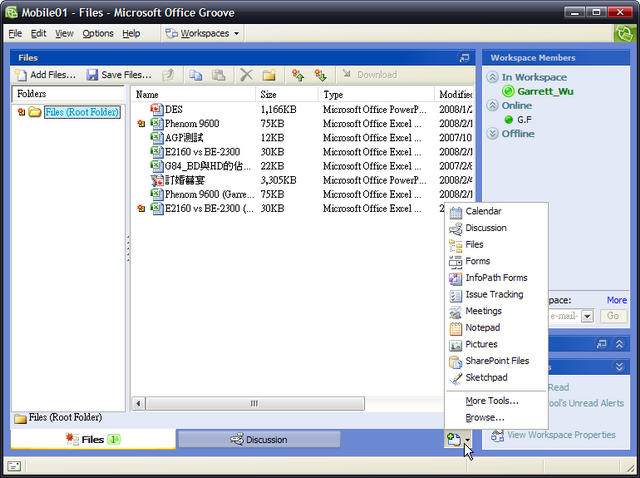The image size is (640, 478).
Task: Select Calendar icon in the tools menu
Action: (456, 212)
